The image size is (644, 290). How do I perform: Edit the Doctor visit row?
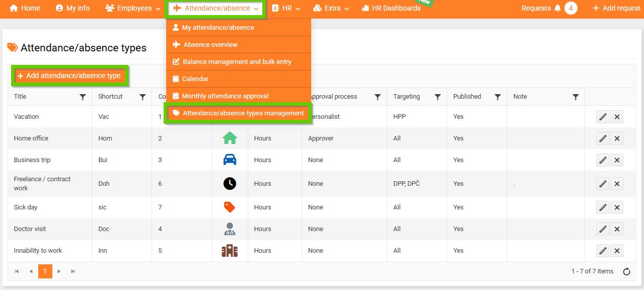pos(603,229)
